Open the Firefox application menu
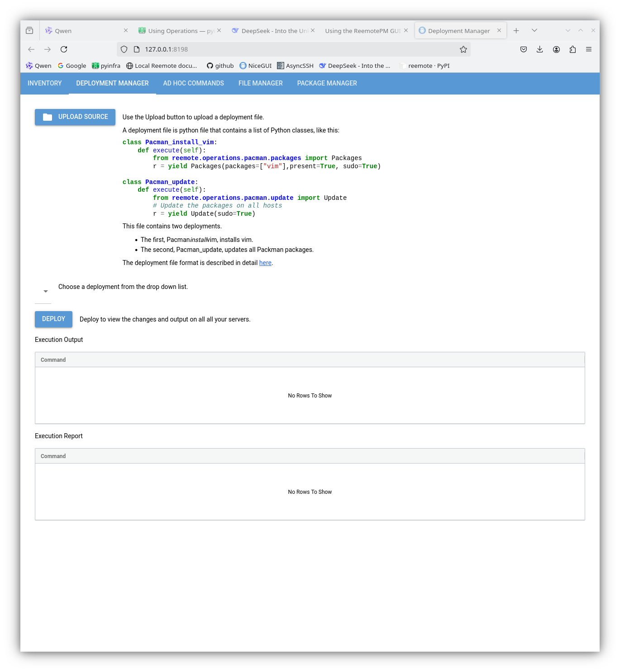This screenshot has width=620, height=672. 589,49
